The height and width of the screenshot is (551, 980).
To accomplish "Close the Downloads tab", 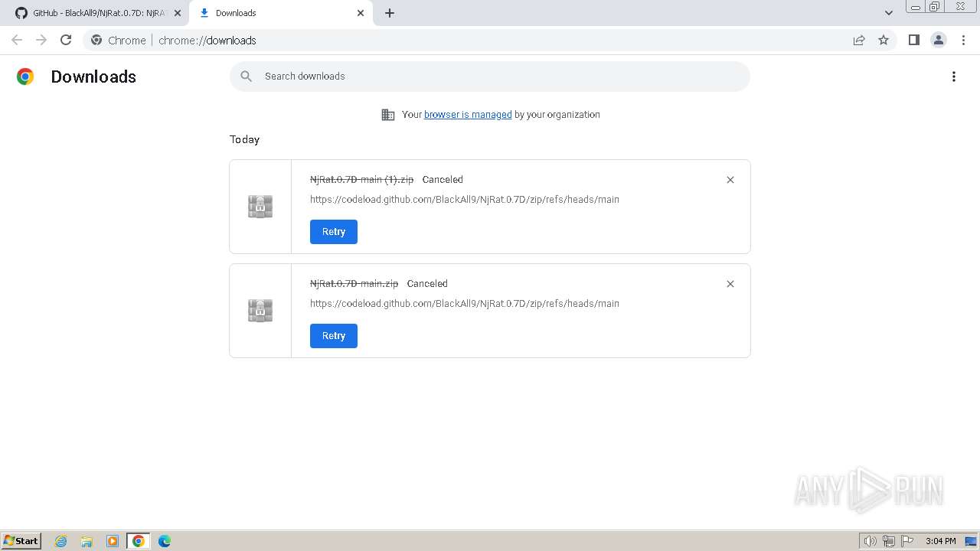I will [361, 13].
